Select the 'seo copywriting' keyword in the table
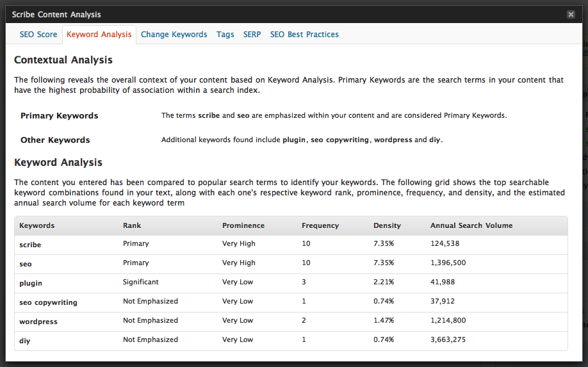Screen dimensions: 588x367 49,302
